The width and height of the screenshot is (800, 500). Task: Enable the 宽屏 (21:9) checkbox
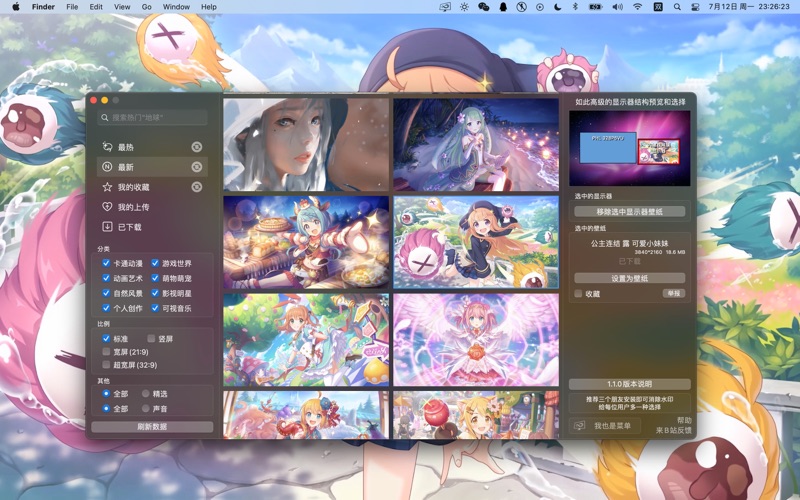click(106, 352)
